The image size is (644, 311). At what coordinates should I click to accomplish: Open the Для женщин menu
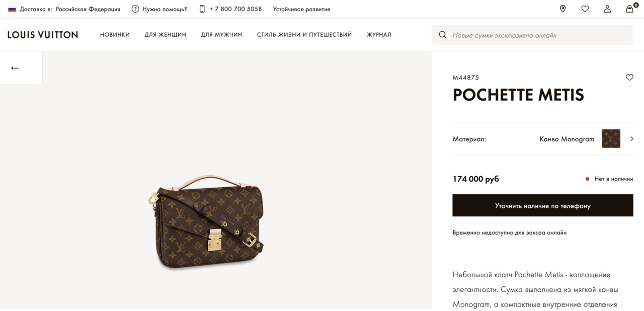click(165, 35)
